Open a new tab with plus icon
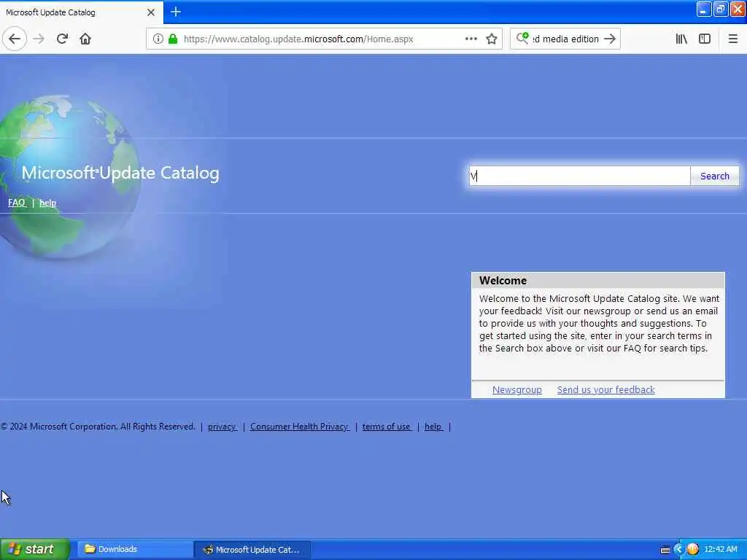The image size is (747, 560). (x=176, y=12)
